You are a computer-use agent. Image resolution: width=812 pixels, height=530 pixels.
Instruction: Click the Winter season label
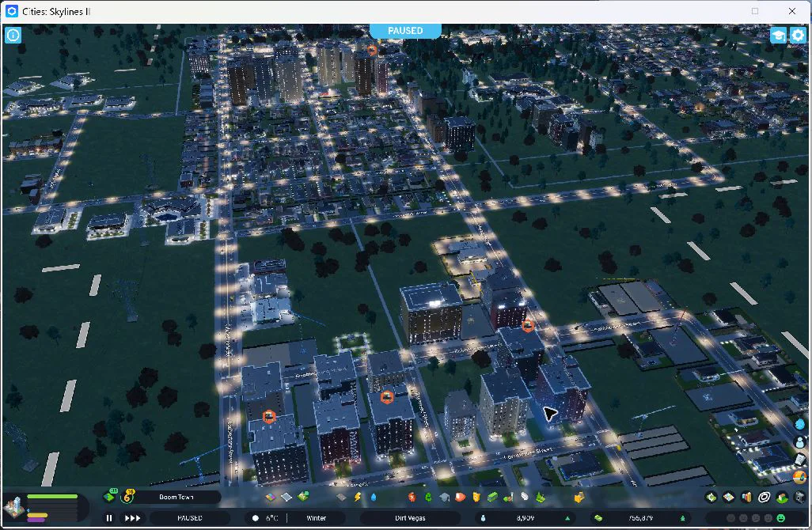coord(317,517)
